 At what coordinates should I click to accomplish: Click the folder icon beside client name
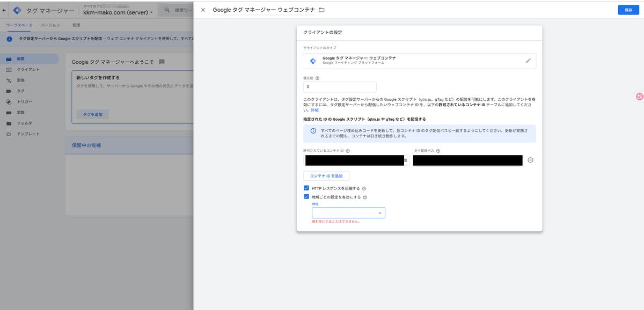[x=322, y=10]
